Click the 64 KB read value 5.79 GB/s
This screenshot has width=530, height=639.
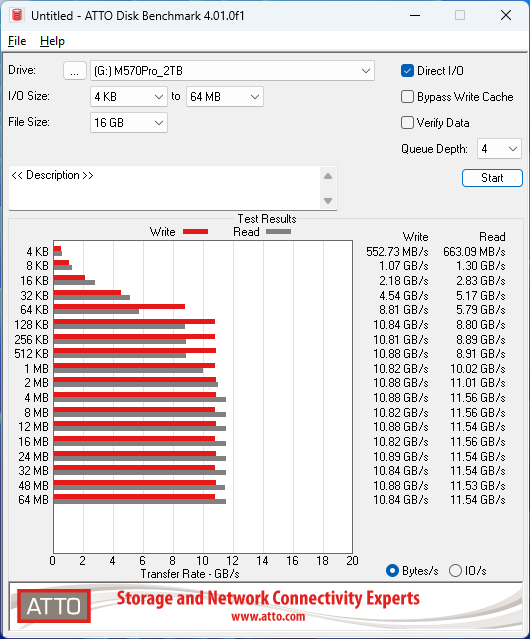(481, 310)
